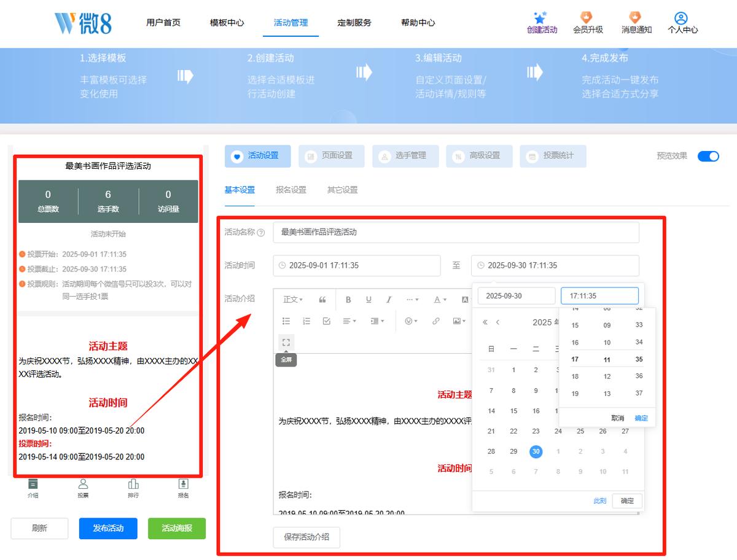Open 会员升级 membership upgrade
737x560 pixels.
click(x=588, y=23)
